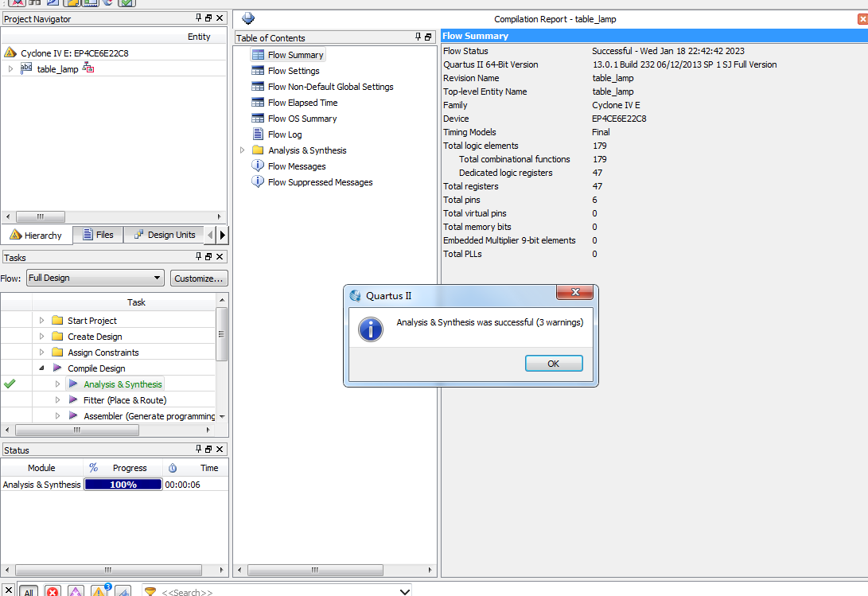Image resolution: width=868 pixels, height=596 pixels.
Task: Click the message Search input field
Action: tap(277, 591)
